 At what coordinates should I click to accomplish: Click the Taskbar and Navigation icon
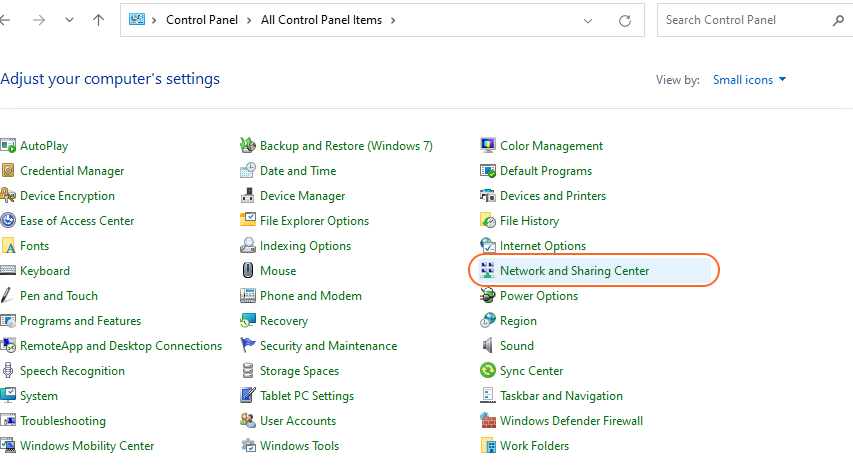pyautogui.click(x=488, y=396)
